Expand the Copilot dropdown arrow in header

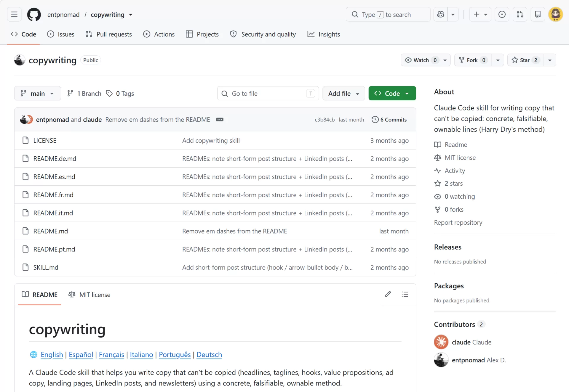point(453,14)
